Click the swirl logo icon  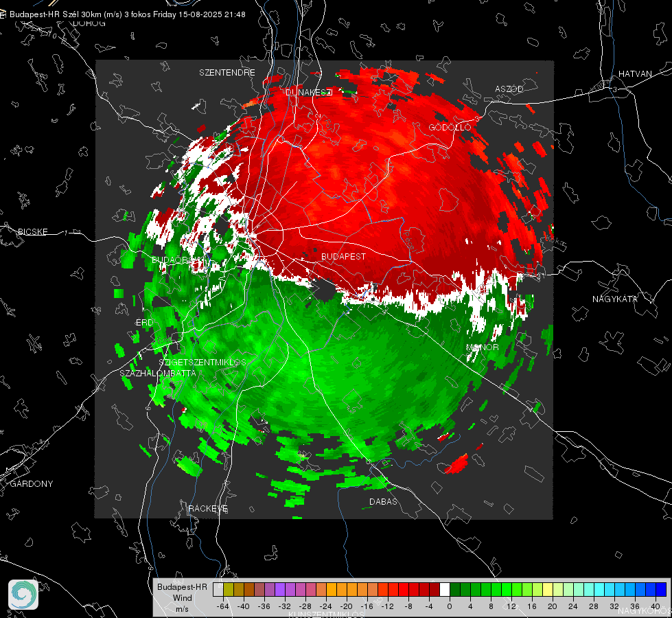23,595
